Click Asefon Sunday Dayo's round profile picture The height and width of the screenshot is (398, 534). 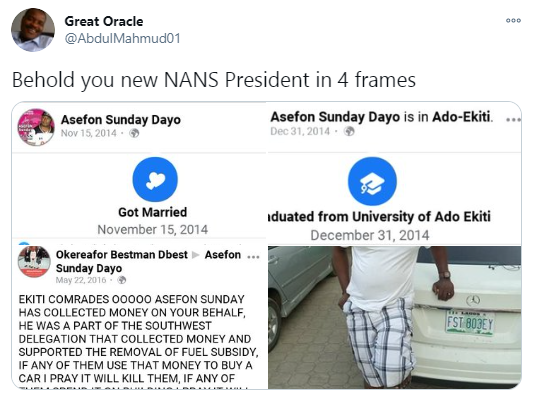point(36,127)
